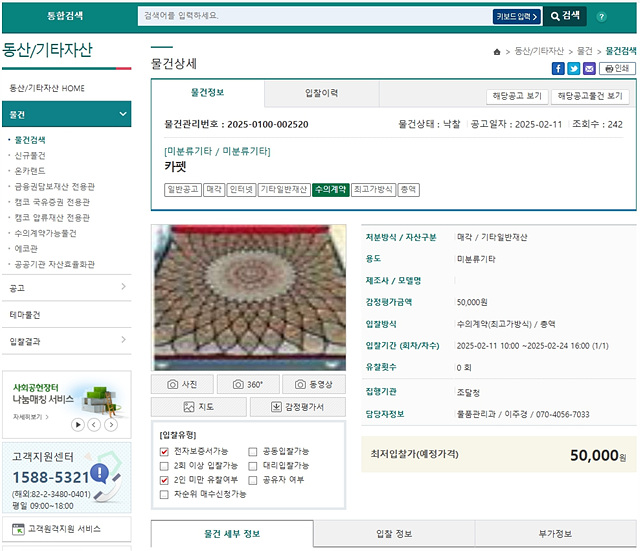Click 자세히보기 on the banner

[31, 417]
